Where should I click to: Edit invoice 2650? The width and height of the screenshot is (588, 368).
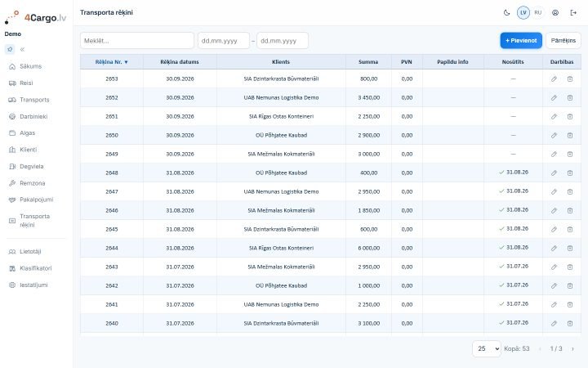click(x=554, y=135)
